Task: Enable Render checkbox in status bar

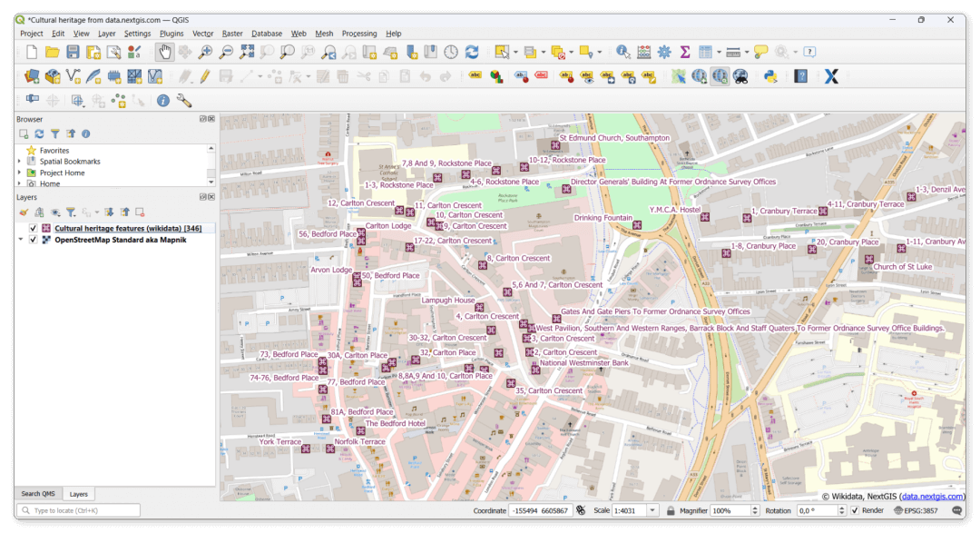Action: pos(857,510)
